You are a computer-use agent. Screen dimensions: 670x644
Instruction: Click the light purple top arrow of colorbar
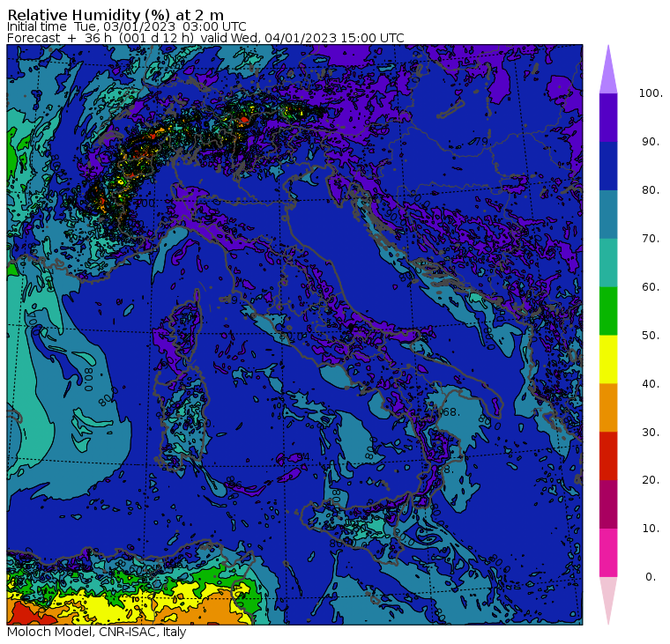coord(608,72)
